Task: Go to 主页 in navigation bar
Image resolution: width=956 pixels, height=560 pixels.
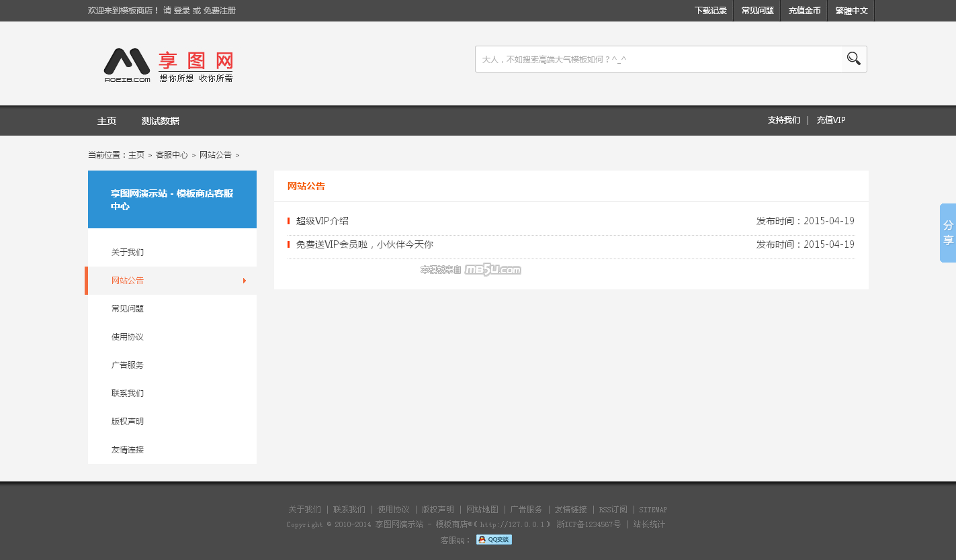Action: point(107,121)
